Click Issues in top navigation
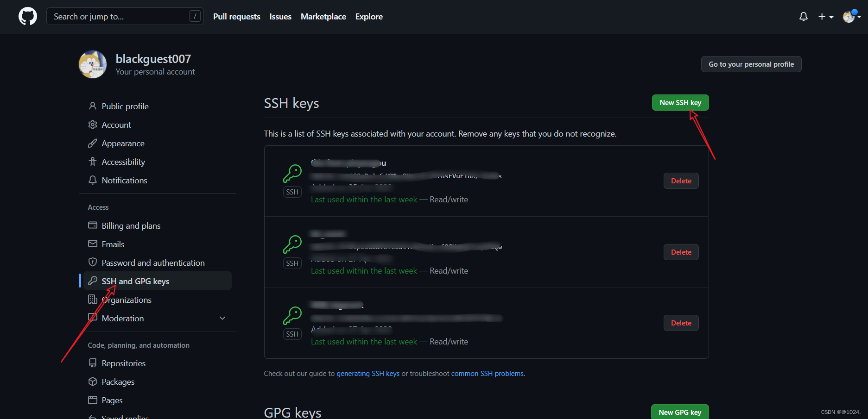Image resolution: width=868 pixels, height=419 pixels. tap(280, 17)
